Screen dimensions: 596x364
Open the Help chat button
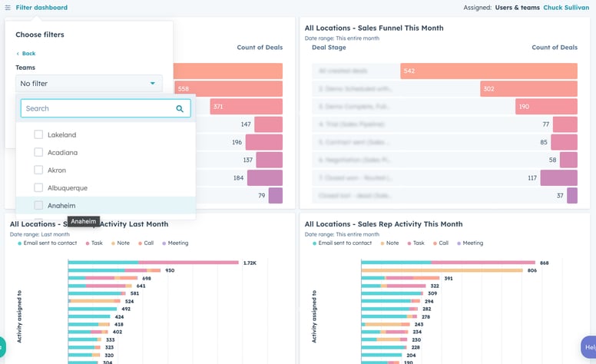pyautogui.click(x=588, y=347)
